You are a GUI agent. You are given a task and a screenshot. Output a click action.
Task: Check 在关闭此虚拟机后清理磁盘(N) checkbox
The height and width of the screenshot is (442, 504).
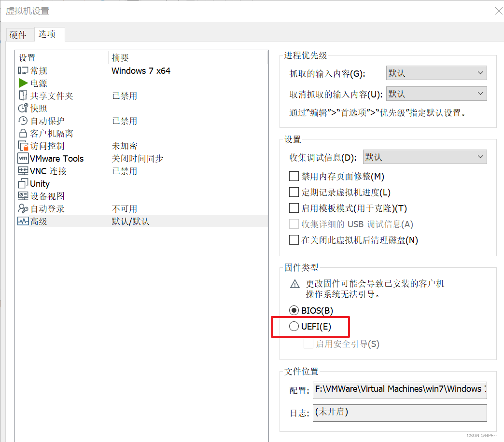[294, 240]
